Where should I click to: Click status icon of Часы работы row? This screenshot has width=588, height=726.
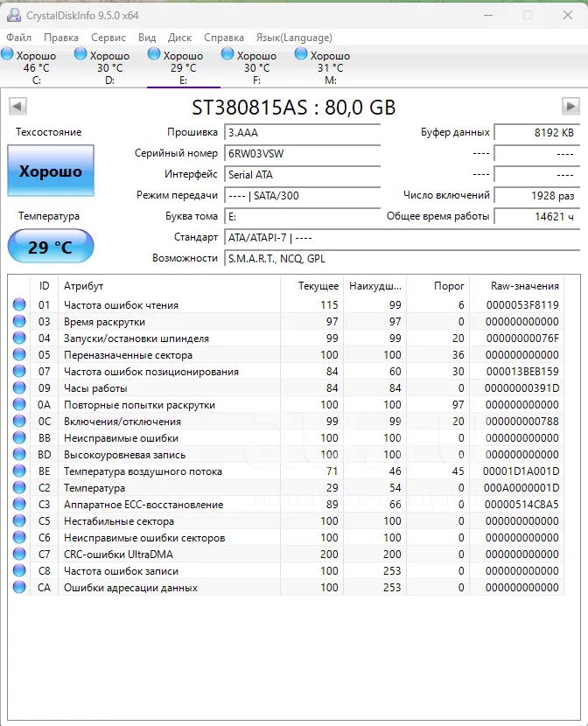(x=19, y=388)
